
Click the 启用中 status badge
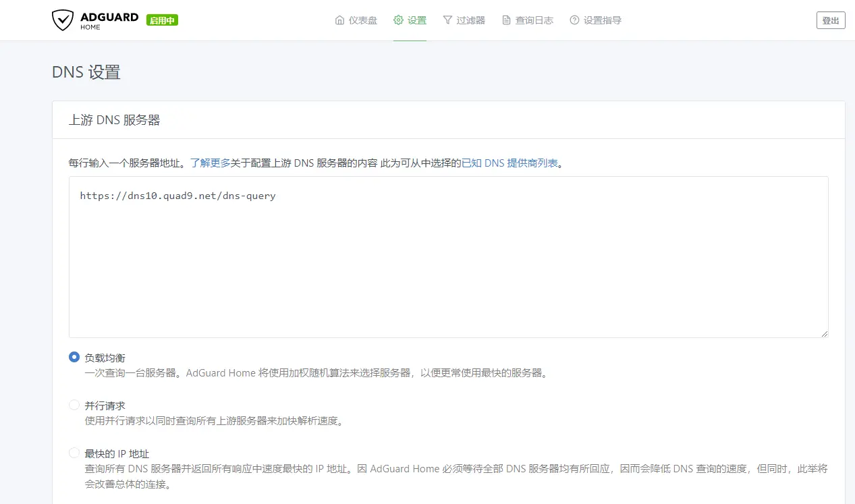coord(162,20)
